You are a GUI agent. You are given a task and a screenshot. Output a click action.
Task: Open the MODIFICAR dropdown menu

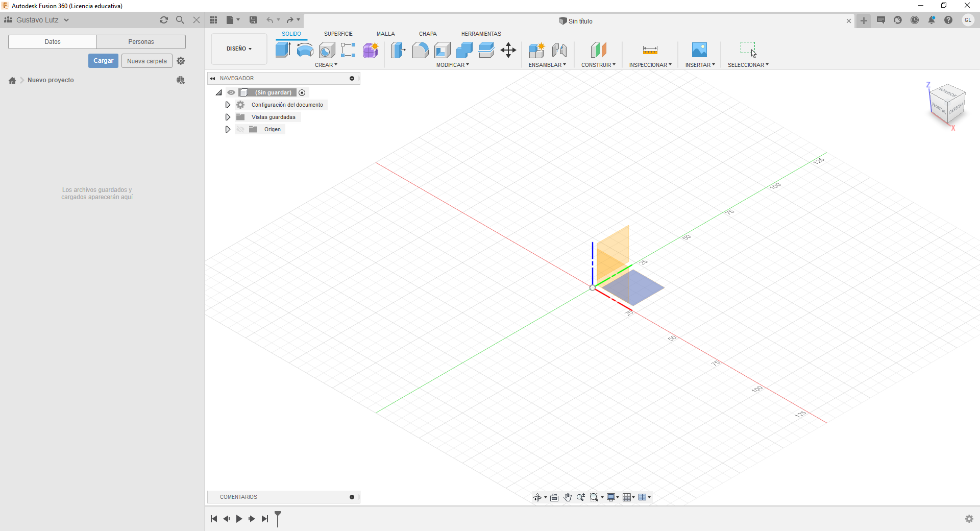point(452,65)
